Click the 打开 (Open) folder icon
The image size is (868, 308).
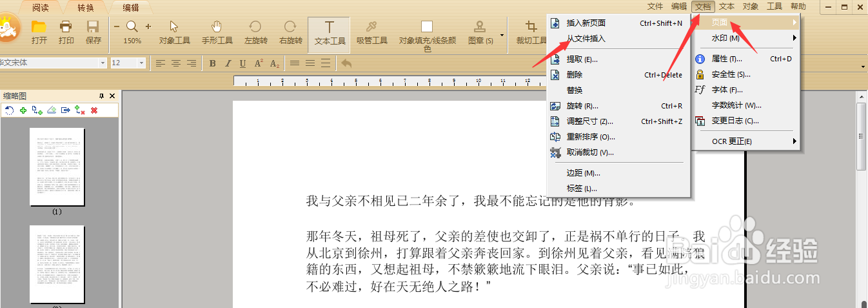[39, 26]
